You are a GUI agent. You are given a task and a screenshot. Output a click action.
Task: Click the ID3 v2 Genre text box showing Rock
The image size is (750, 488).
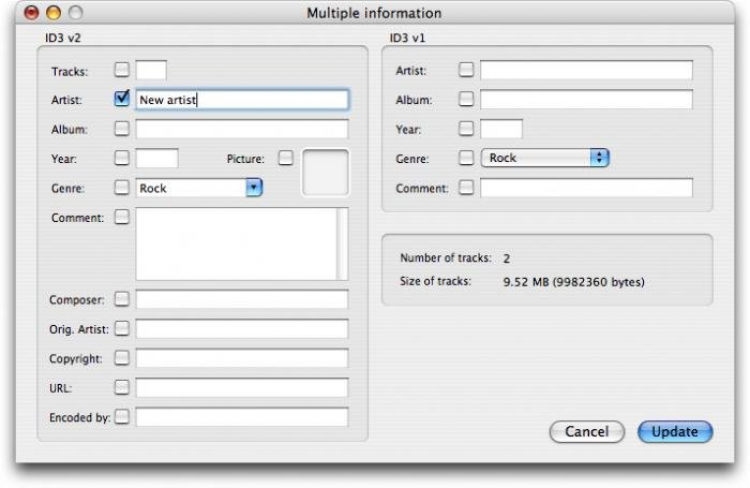tap(191, 188)
